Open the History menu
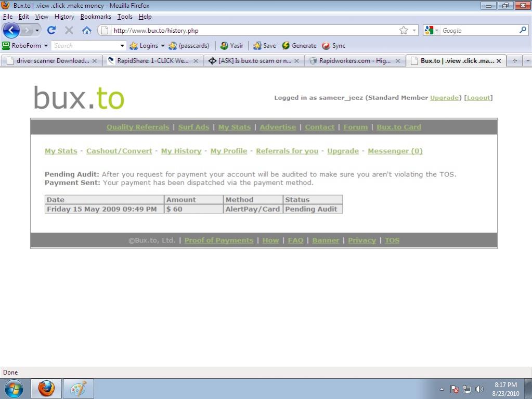The height and width of the screenshot is (399, 532). tap(64, 17)
